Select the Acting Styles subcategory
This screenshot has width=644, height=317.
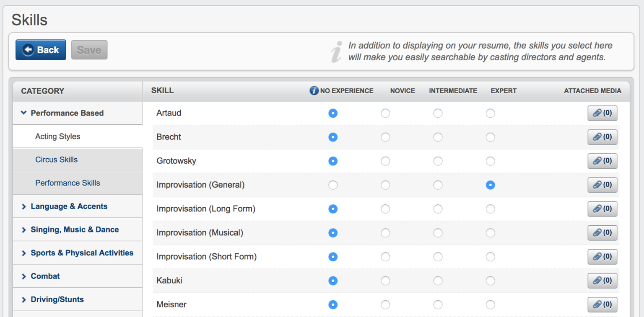(x=57, y=136)
